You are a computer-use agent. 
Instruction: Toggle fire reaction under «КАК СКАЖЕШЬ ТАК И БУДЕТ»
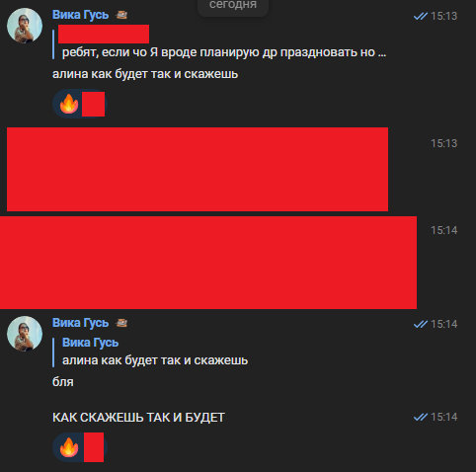pos(80,447)
